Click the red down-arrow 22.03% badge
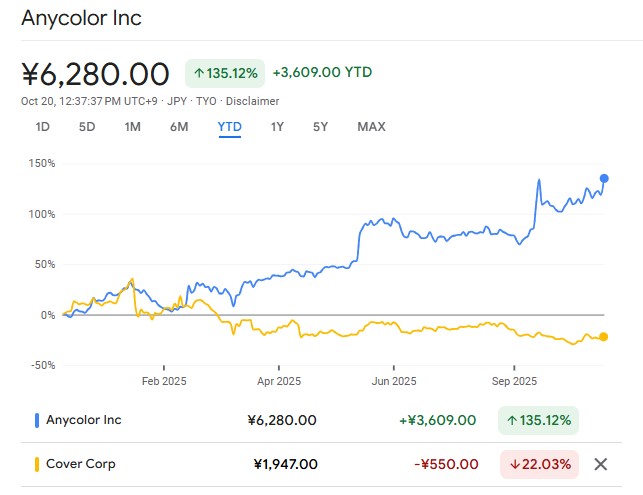The height and width of the screenshot is (495, 643). pyautogui.click(x=538, y=464)
